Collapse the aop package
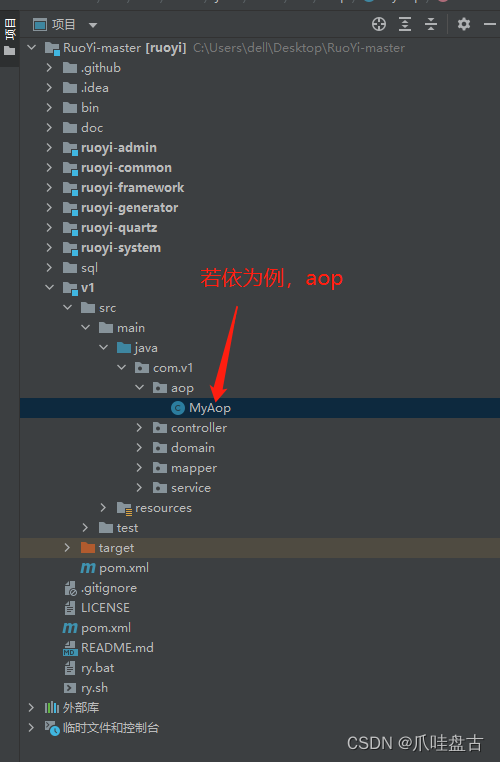 [x=139, y=388]
